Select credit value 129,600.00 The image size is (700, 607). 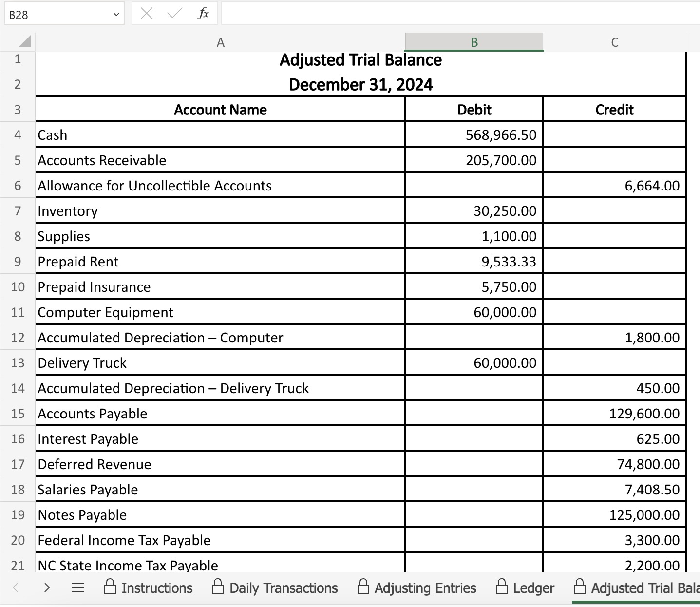point(614,414)
